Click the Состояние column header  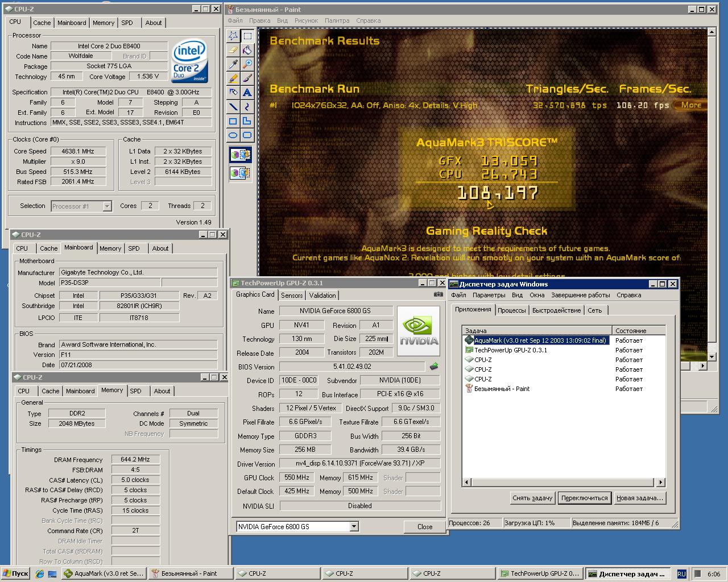coord(639,330)
